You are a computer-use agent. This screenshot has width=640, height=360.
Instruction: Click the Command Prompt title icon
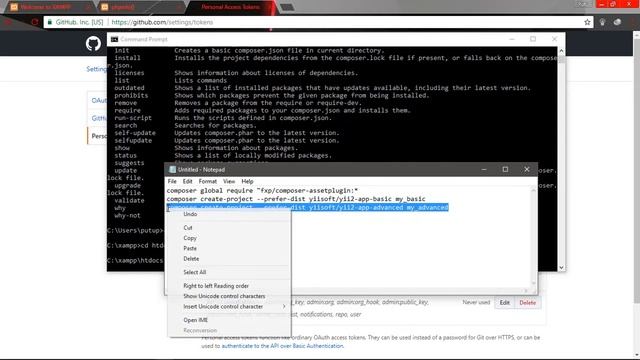[x=115, y=39]
